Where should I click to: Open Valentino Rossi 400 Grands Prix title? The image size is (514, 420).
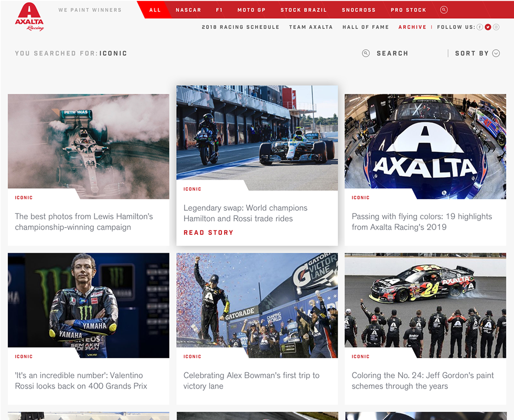pyautogui.click(x=81, y=381)
